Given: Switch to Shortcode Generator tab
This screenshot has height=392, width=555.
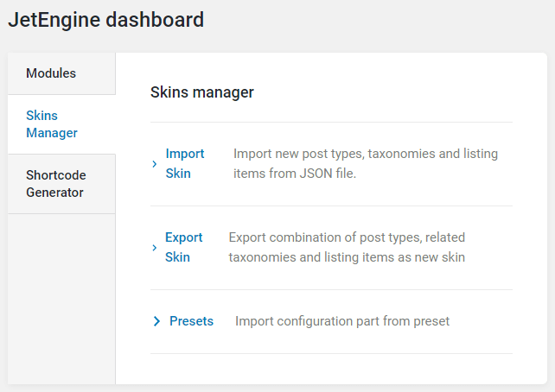Looking at the screenshot, I should (61, 184).
